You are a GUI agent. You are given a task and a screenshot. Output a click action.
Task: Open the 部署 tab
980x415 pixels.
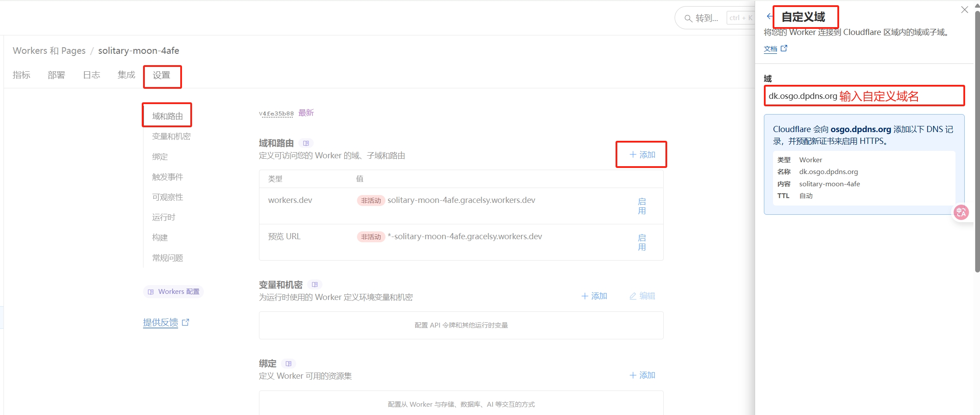coord(56,75)
